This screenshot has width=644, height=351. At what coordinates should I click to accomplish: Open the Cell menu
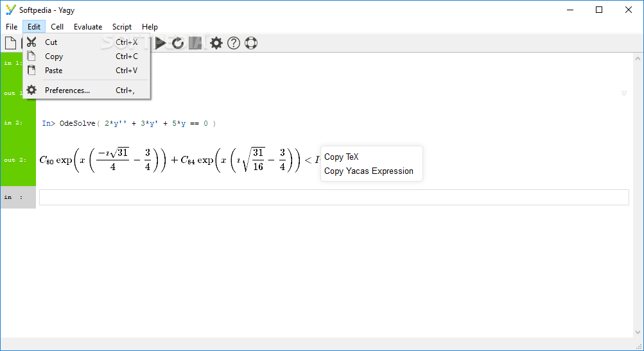pos(57,27)
